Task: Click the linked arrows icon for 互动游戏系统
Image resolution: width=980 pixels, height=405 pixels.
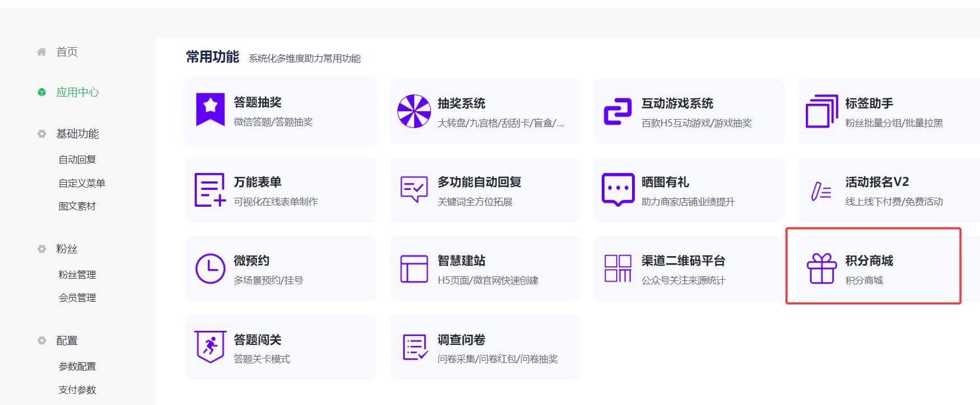Action: coord(617,111)
